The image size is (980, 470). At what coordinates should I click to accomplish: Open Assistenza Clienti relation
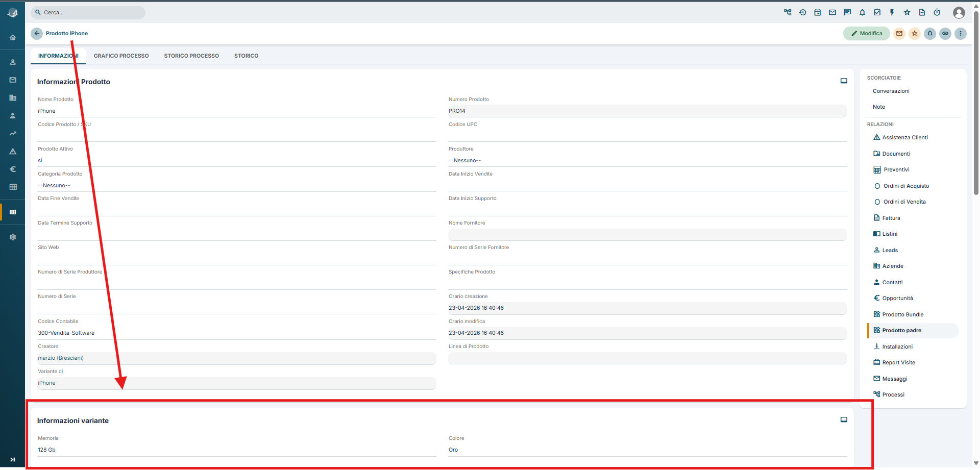(x=900, y=137)
